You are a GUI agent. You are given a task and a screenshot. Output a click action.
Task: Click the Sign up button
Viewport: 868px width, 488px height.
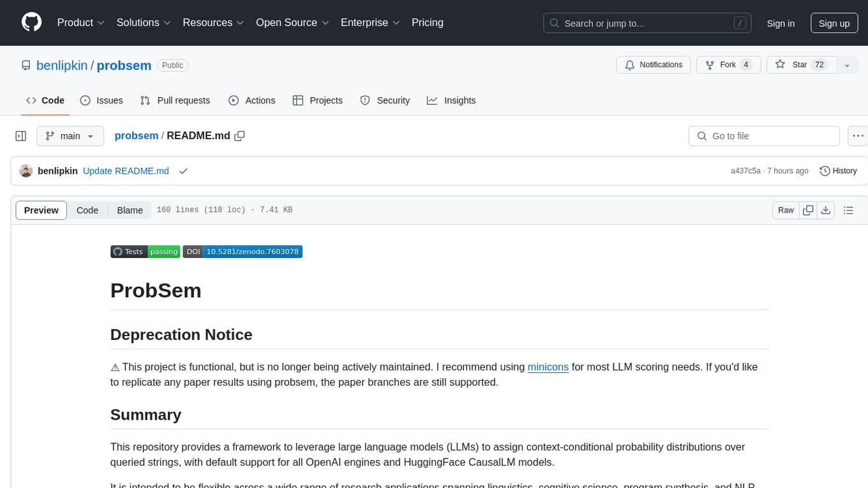pos(834,23)
